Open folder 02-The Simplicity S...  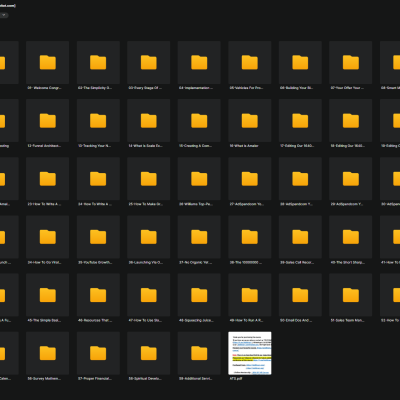[98, 63]
